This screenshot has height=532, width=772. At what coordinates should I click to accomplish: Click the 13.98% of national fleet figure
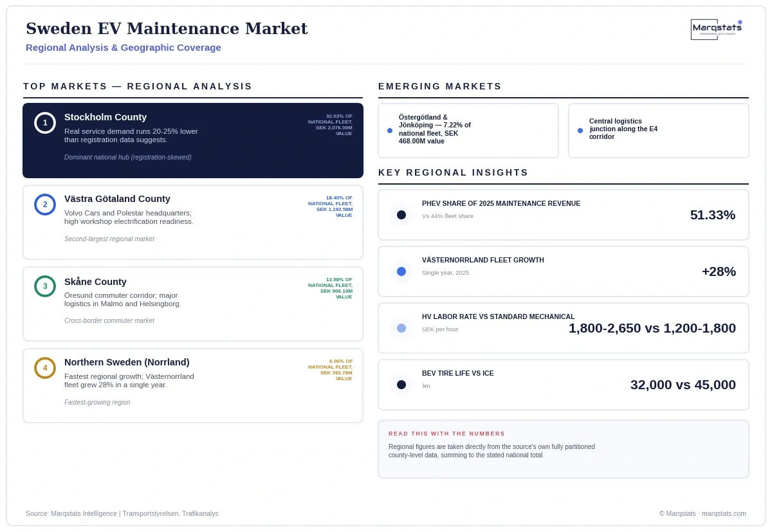[x=330, y=288]
